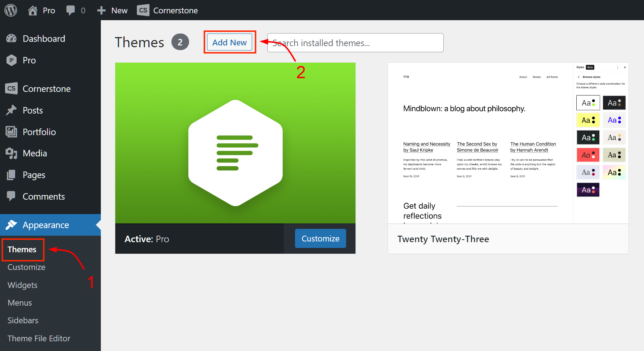Go to Menus under Appearance
Screen dimensions: 644x351
(x=20, y=303)
